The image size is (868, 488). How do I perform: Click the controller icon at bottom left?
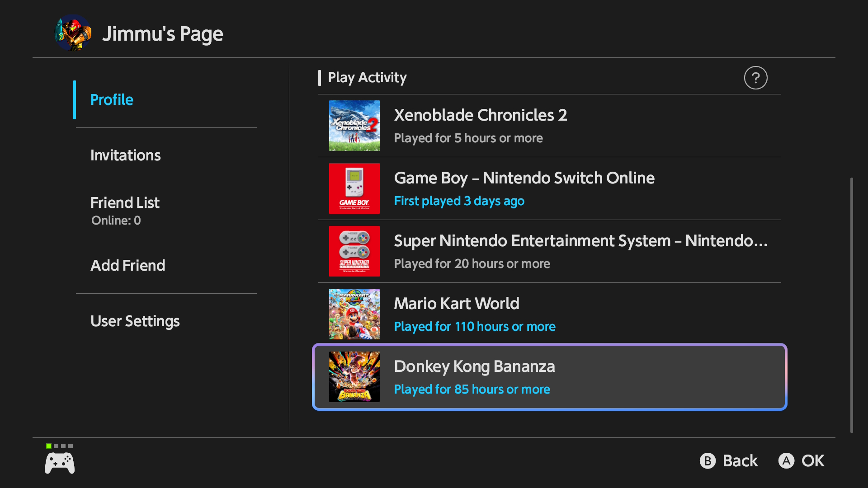point(60,463)
